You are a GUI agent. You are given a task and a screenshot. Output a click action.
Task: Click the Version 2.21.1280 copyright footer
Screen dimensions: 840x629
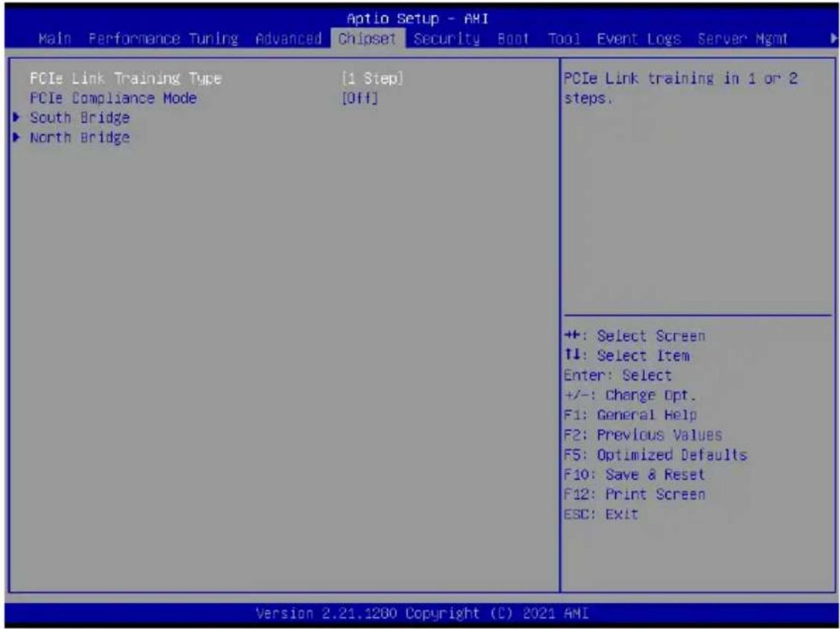pos(422,613)
